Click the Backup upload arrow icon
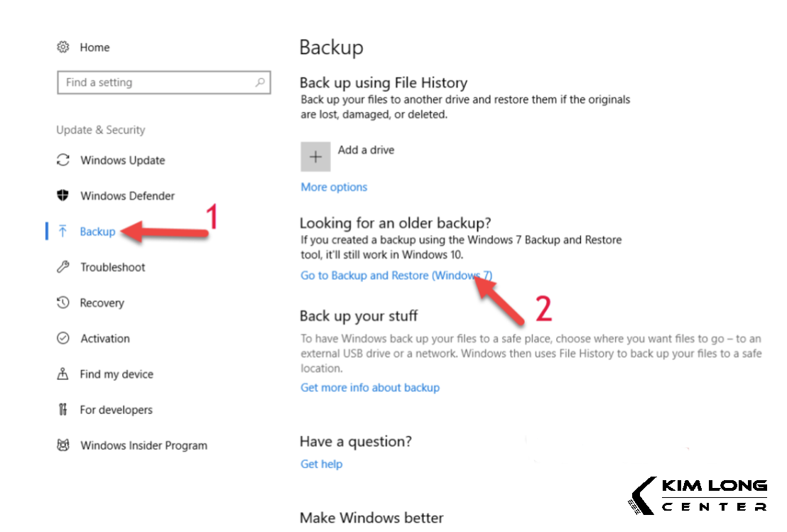 [x=63, y=232]
